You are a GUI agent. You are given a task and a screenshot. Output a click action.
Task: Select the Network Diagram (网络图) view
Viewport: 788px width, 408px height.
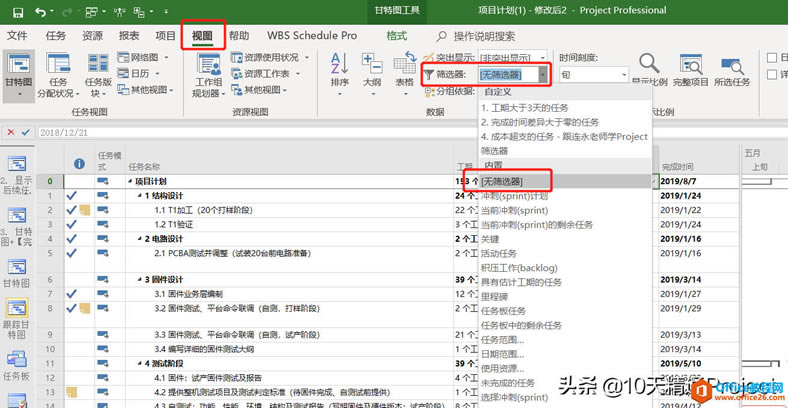point(143,58)
